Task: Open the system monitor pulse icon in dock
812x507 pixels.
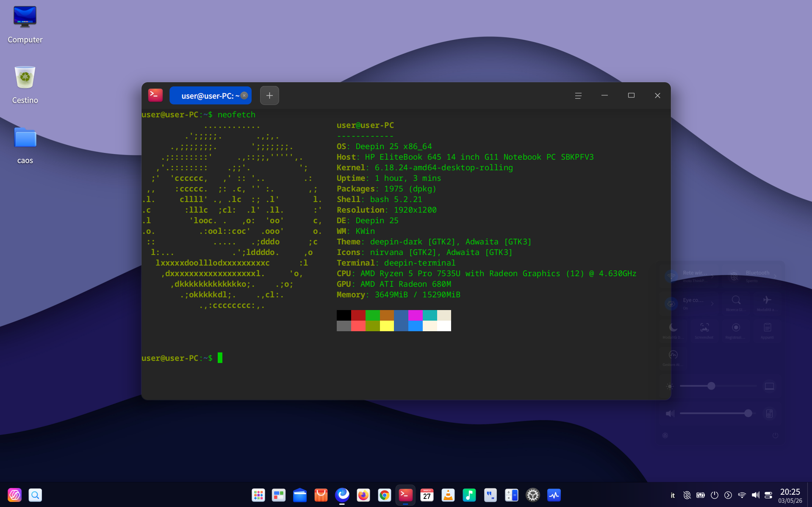Action: click(554, 495)
